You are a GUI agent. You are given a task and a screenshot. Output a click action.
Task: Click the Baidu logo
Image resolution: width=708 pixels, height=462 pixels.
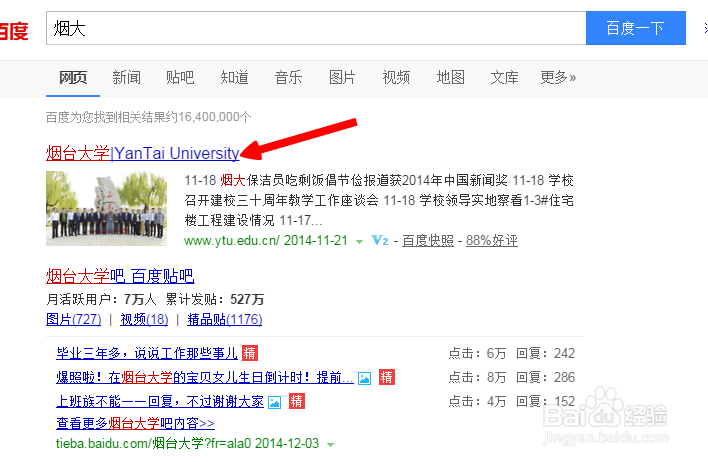tap(14, 30)
